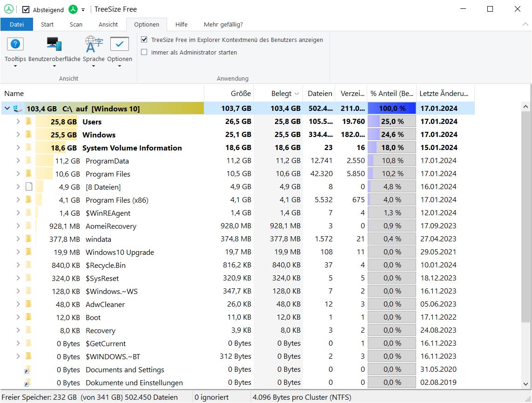Toggle the Absteigend checkbox

coord(26,9)
